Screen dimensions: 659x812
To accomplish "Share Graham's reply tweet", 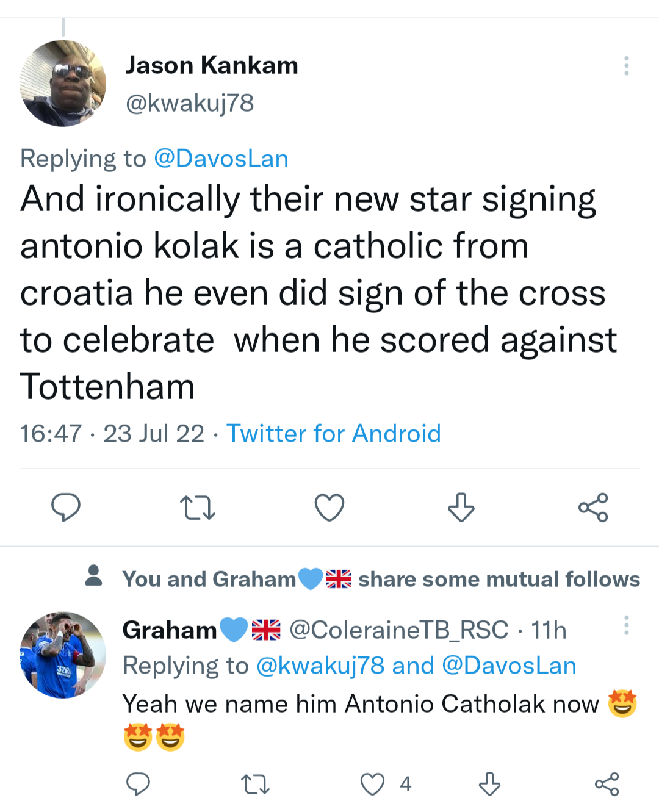I will click(x=607, y=784).
